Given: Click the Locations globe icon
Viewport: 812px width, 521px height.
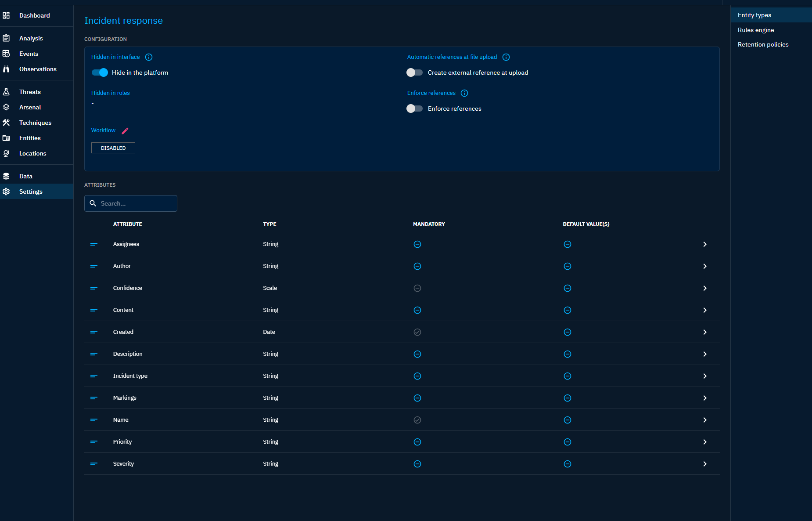Looking at the screenshot, I should pos(6,153).
